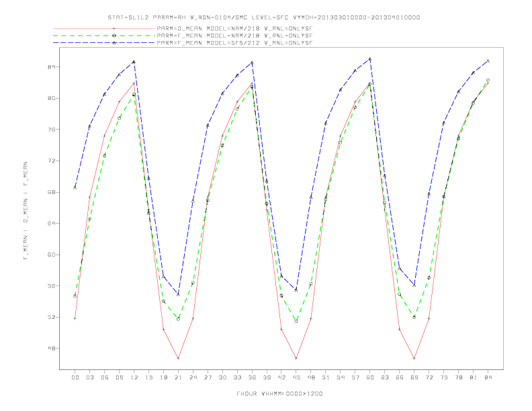
Task: Click the x-axis label FHOUR VHHMM:0000>1200
Action: coord(279,394)
